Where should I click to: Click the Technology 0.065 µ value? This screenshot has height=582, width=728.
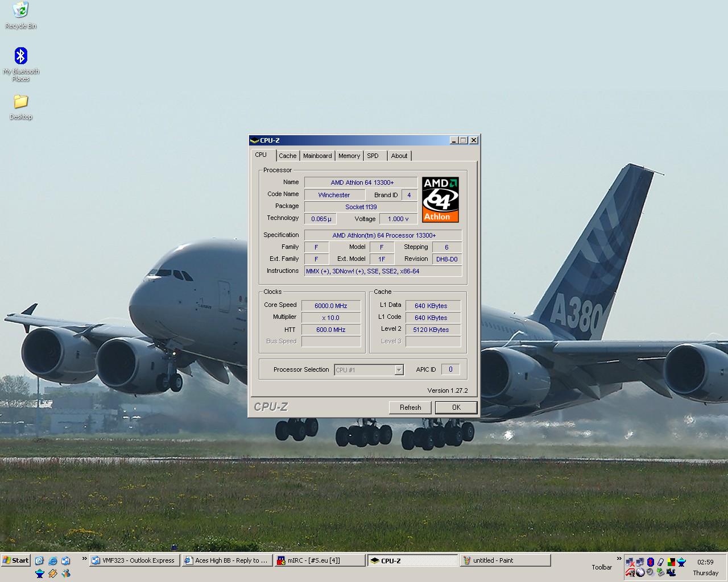click(321, 219)
